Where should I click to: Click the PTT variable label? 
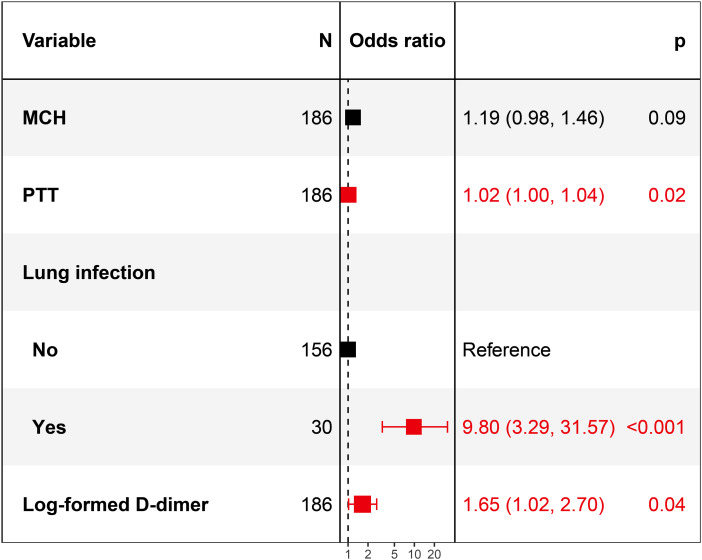point(41,195)
